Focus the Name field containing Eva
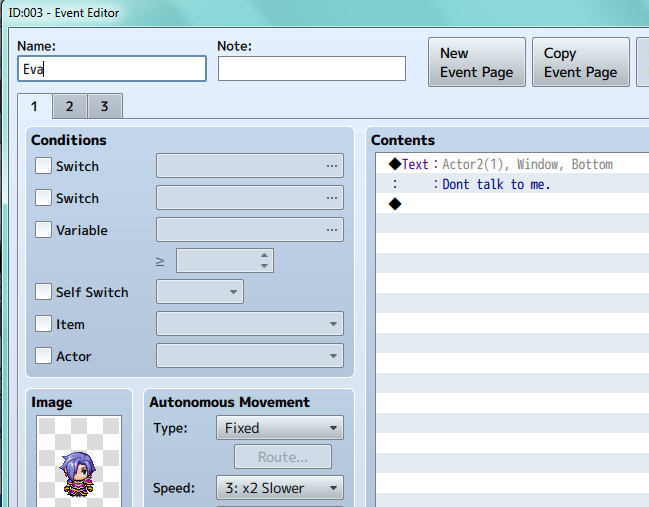Screen dimensions: 649x507 [112, 69]
